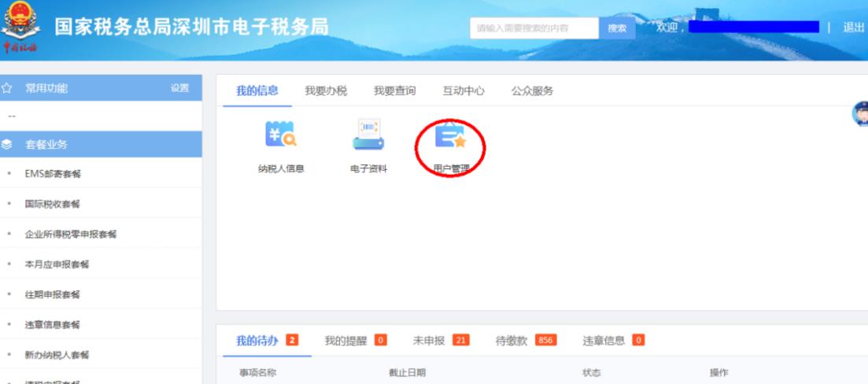
Task: Click the search input field
Action: point(534,28)
